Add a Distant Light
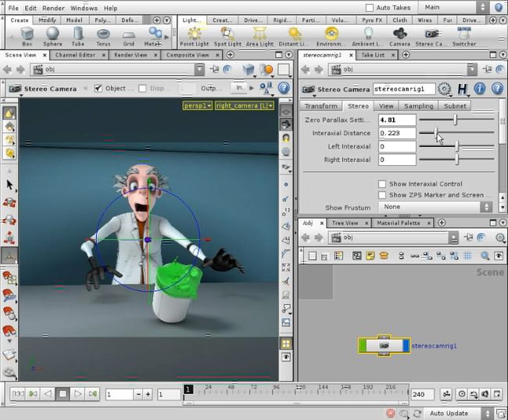This screenshot has width=508, height=420. click(x=294, y=37)
